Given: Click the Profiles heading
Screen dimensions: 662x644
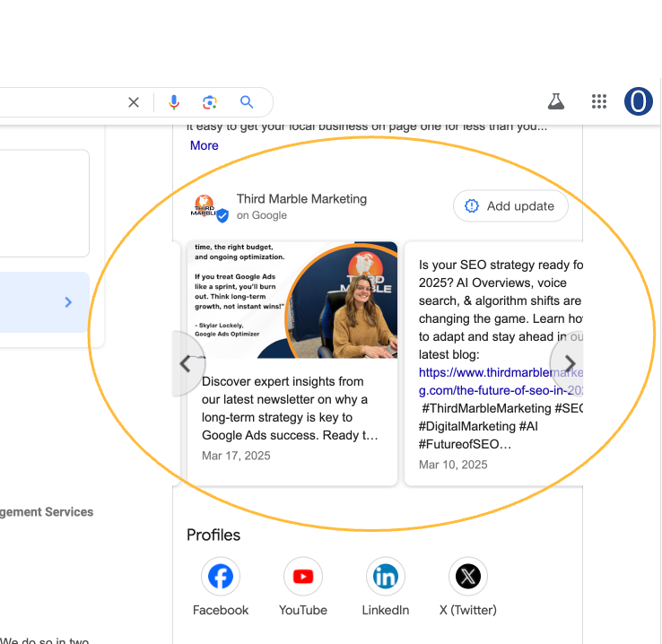Looking at the screenshot, I should click(x=213, y=535).
